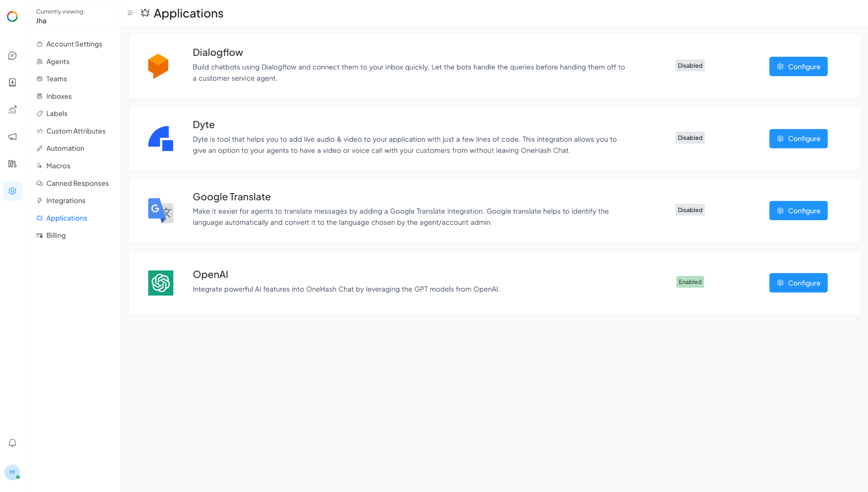868x492 pixels.
Task: Open the notifications bell
Action: click(12, 443)
